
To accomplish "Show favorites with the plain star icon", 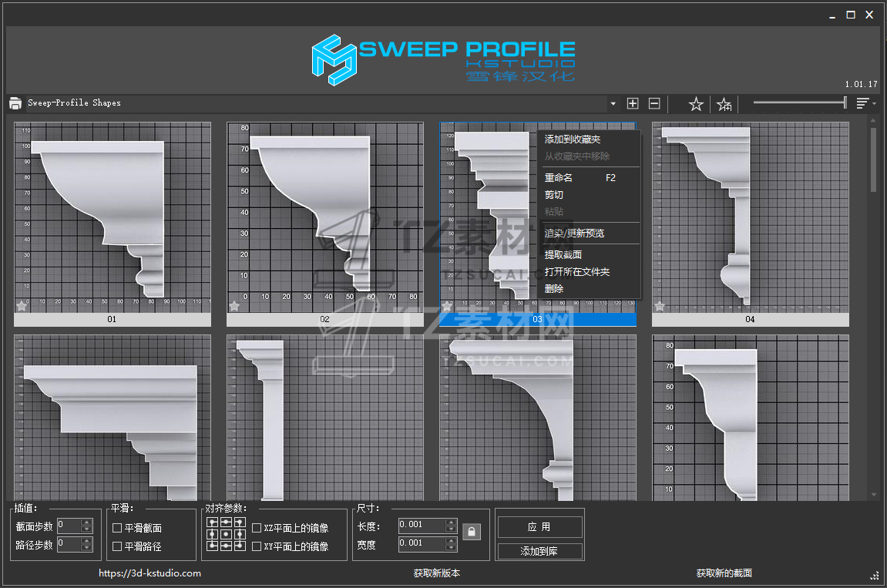I will 697,104.
